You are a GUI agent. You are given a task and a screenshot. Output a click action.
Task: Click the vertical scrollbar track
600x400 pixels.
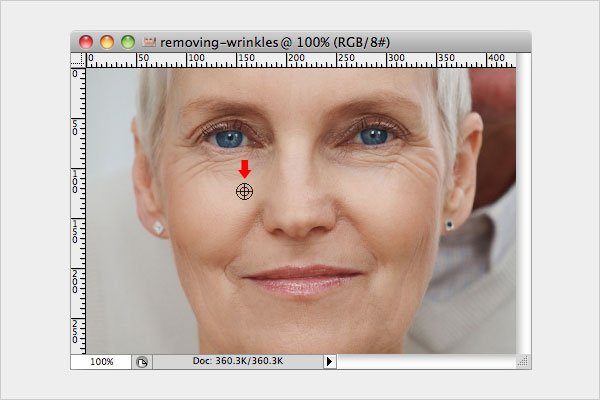click(523, 204)
